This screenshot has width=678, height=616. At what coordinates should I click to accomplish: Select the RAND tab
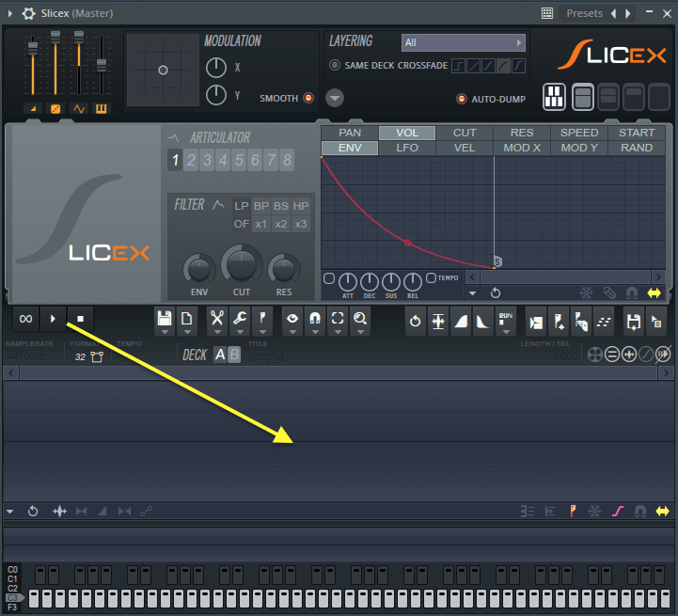click(x=637, y=148)
